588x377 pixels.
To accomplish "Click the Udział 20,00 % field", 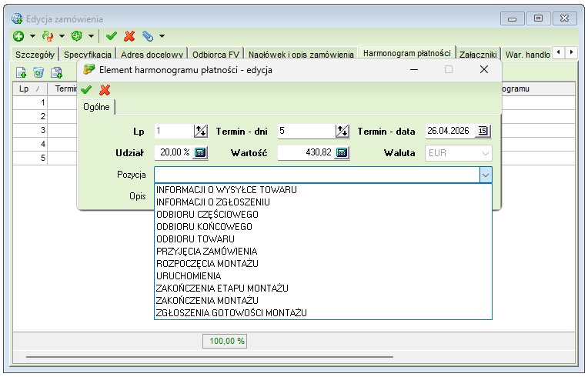I will [174, 152].
